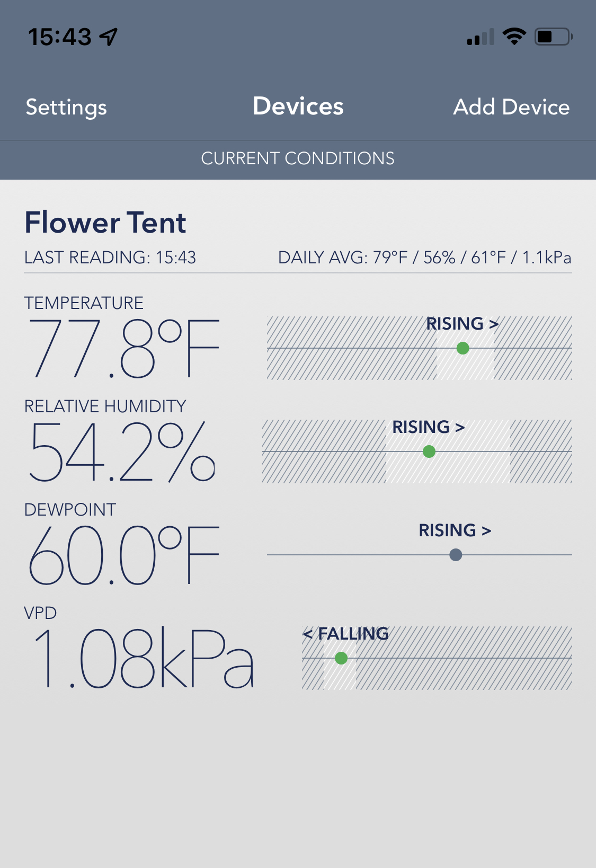Tap the battery level icon

(x=553, y=37)
